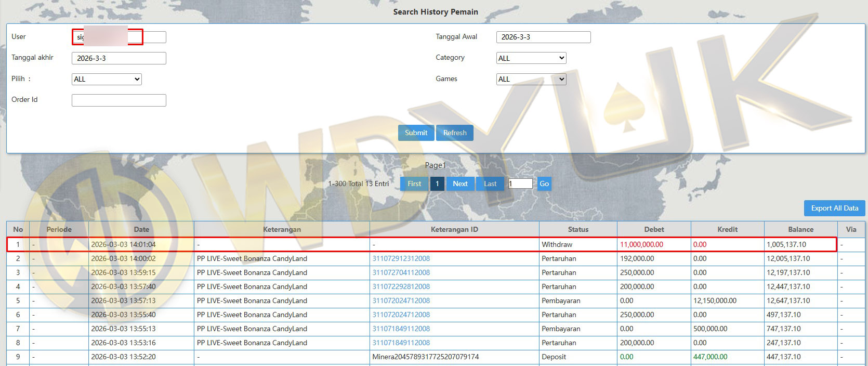The height and width of the screenshot is (366, 868).
Task: Open Keterangan ID link 311072704112008
Action: pos(401,272)
